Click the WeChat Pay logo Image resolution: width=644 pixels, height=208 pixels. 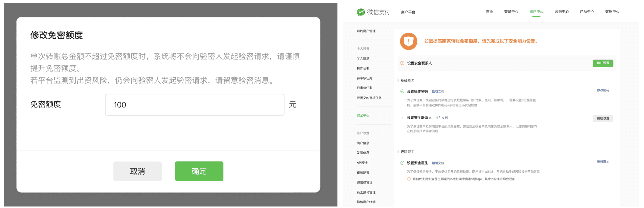[x=373, y=12]
